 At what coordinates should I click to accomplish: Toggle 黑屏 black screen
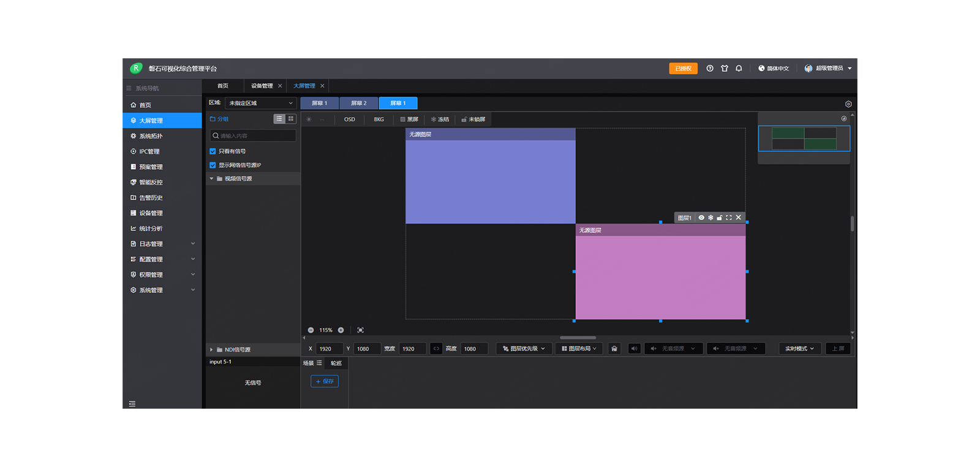(409, 120)
